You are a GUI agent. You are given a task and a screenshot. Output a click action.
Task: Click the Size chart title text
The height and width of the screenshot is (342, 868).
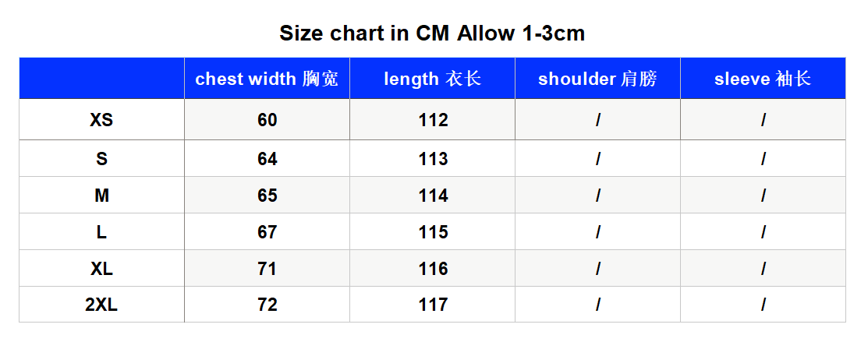(432, 33)
